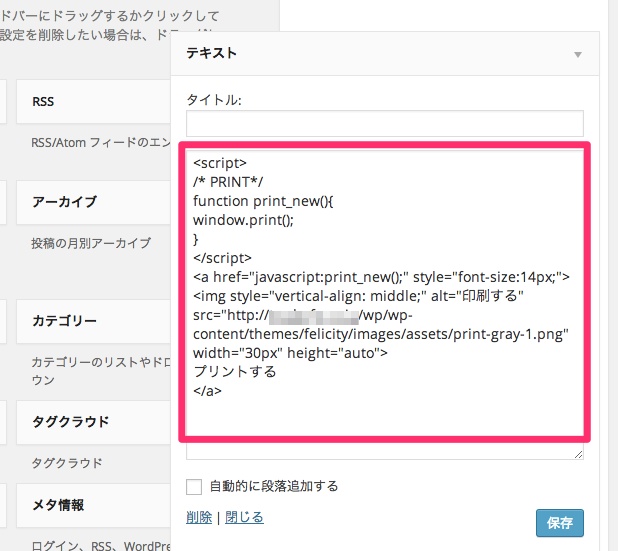Viewport: 618px width, 551px height.
Task: Select the カテゴリー widget
Action: point(93,321)
